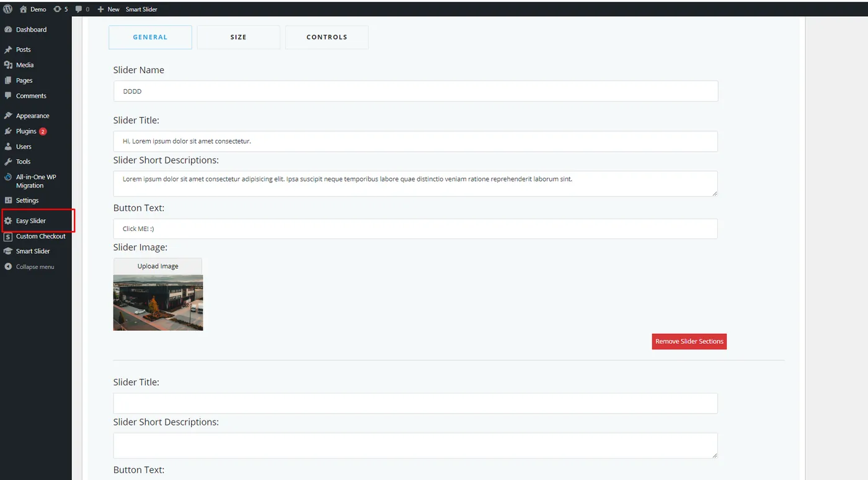This screenshot has width=868, height=480.
Task: Click the Collapse menu text
Action: click(x=35, y=267)
